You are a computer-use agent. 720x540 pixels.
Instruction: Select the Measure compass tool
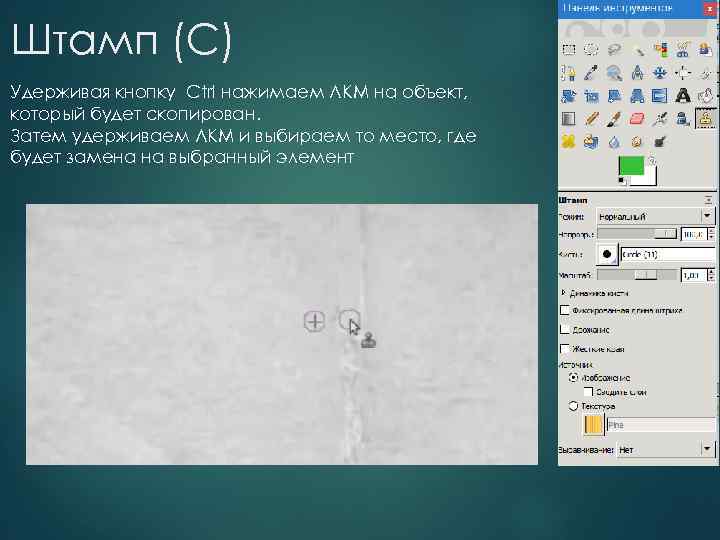(x=637, y=73)
